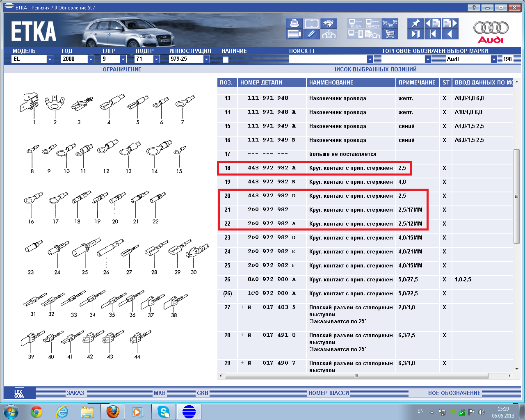Image resolution: width=525 pixels, height=420 pixels.
Task: Open search with the binoculars icon
Action: click(x=329, y=23)
